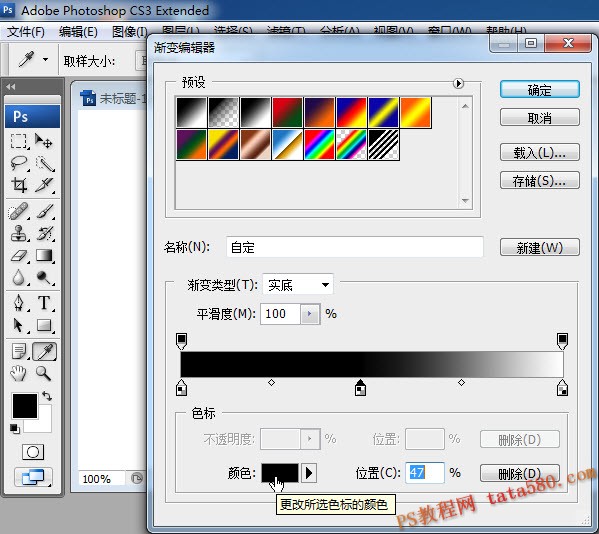Select the Brush tool
This screenshot has width=599, height=534.
[x=45, y=211]
